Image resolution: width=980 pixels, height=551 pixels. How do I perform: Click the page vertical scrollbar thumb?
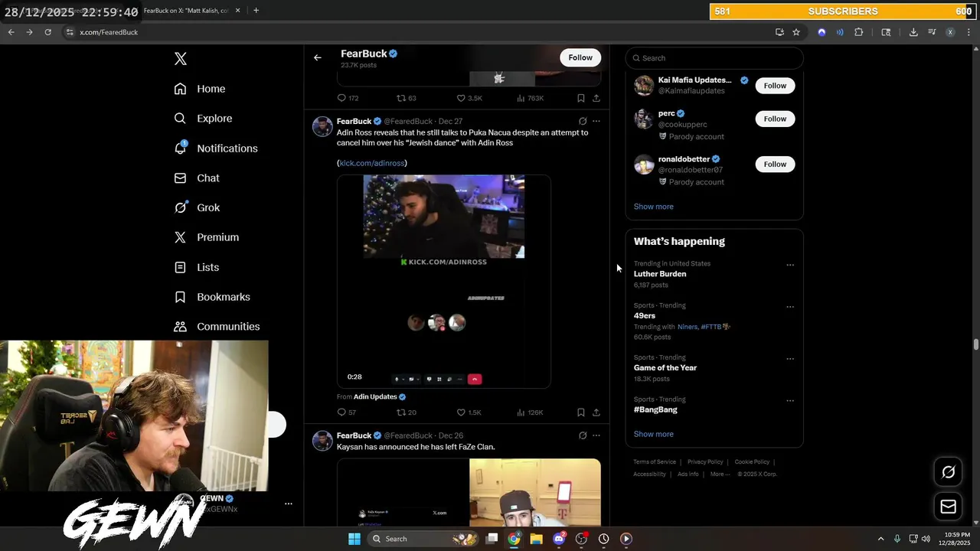[x=975, y=344]
